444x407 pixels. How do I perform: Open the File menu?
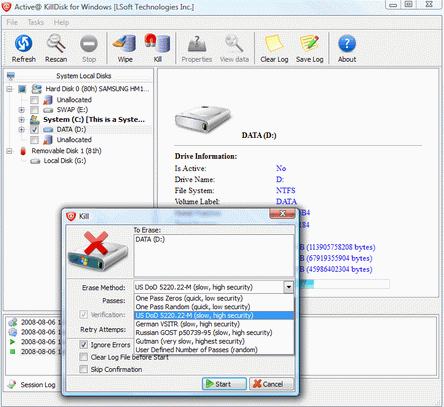pos(12,22)
